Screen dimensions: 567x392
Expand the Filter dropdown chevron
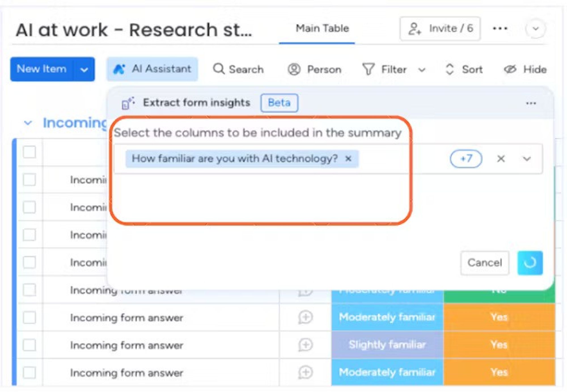click(x=422, y=70)
